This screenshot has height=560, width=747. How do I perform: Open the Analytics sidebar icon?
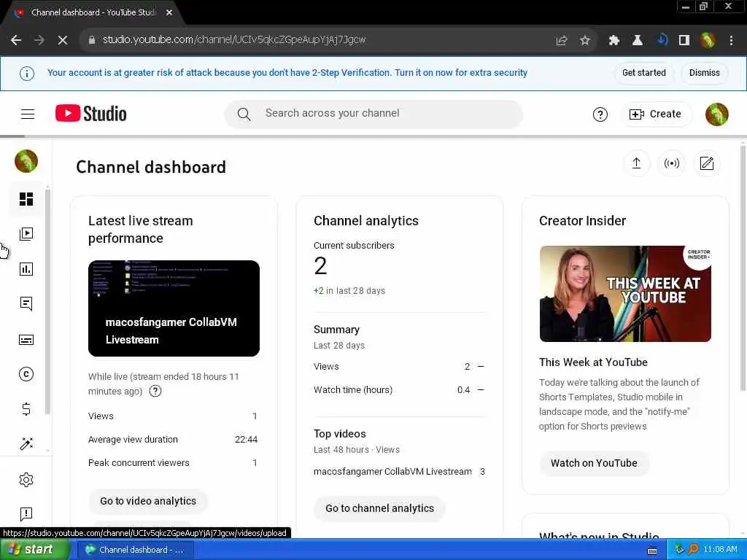26,269
